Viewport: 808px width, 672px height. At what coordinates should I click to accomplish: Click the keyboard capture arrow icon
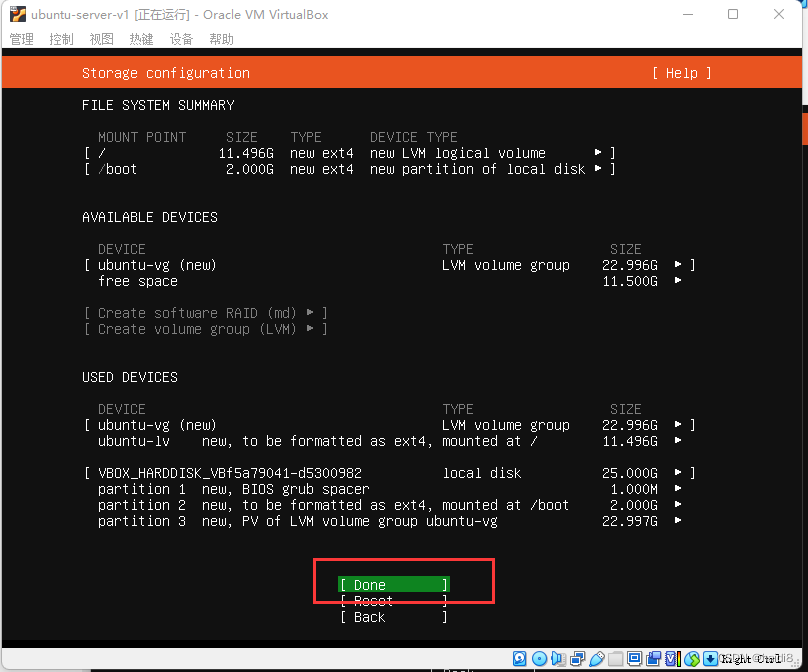tap(710, 659)
